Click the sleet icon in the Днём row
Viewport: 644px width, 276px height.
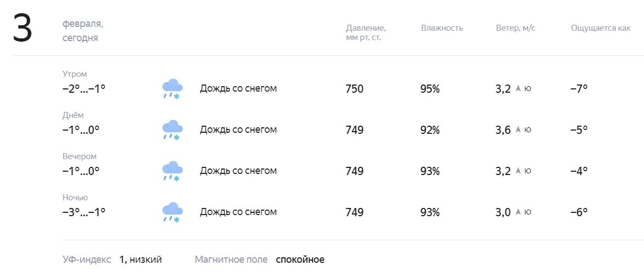coord(172,129)
